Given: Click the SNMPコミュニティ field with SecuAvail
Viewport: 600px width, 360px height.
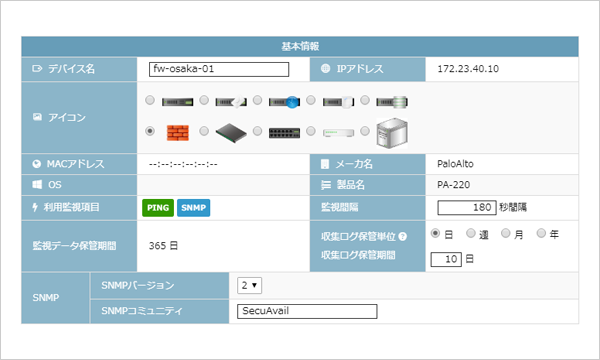Looking at the screenshot, I should tap(307, 311).
